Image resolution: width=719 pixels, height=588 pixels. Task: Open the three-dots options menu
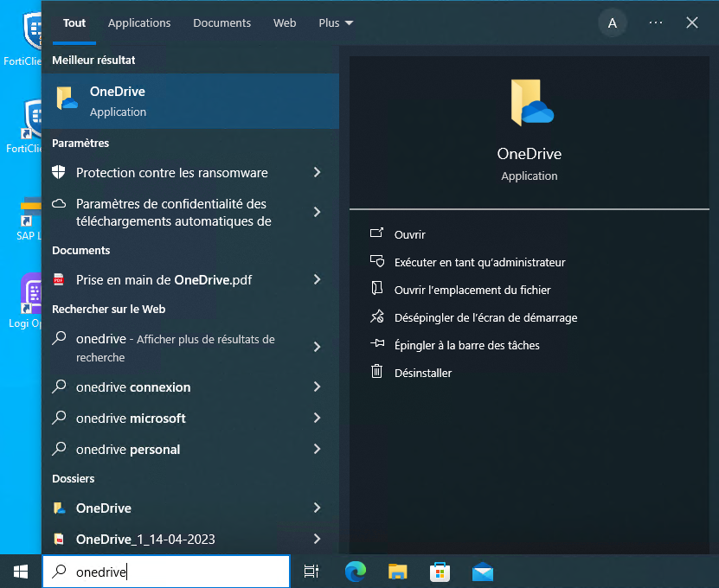tap(655, 23)
